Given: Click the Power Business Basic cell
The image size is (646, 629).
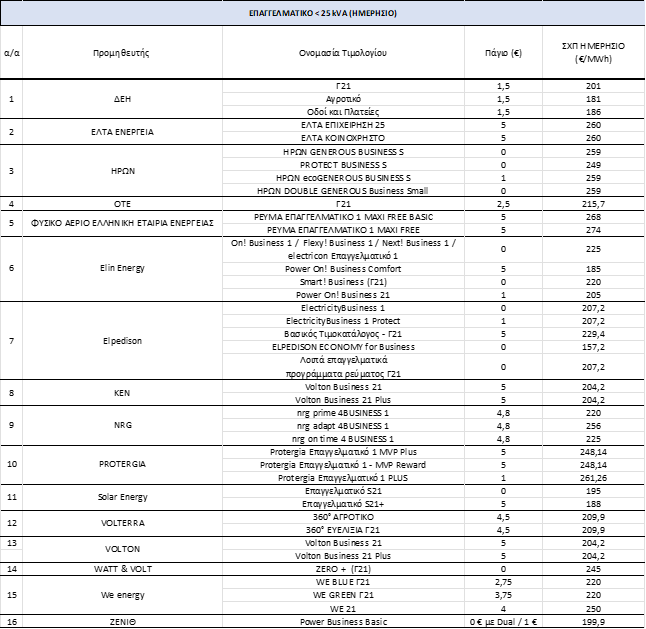Looking at the screenshot, I should coord(343,622).
